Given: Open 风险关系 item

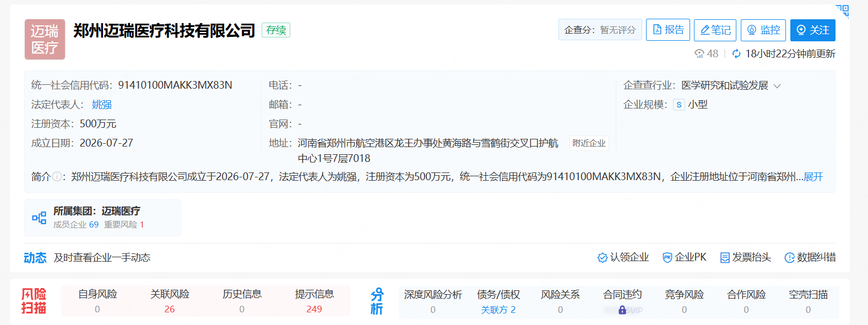Looking at the screenshot, I should point(560,302).
